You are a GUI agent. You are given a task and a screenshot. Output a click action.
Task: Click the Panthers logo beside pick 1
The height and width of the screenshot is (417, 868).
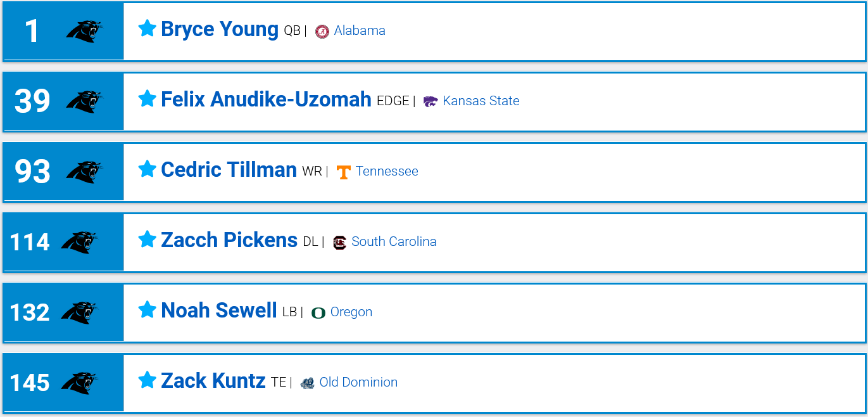click(x=84, y=31)
